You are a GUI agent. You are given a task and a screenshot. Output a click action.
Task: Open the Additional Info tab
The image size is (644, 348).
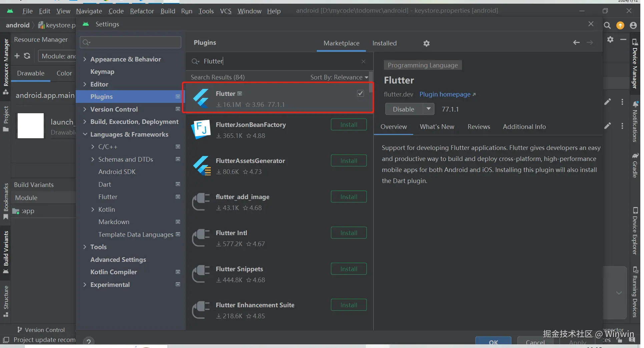click(x=524, y=127)
